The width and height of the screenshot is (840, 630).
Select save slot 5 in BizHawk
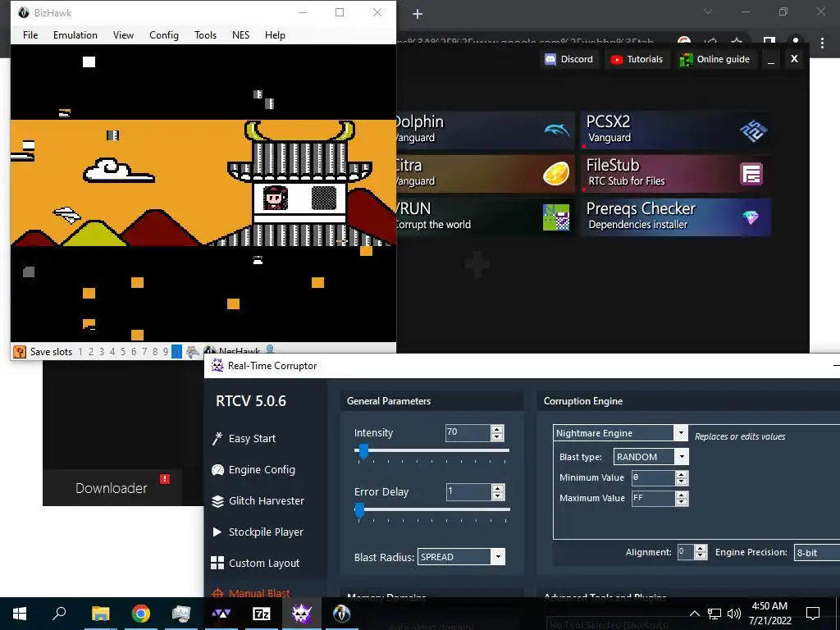(x=123, y=352)
